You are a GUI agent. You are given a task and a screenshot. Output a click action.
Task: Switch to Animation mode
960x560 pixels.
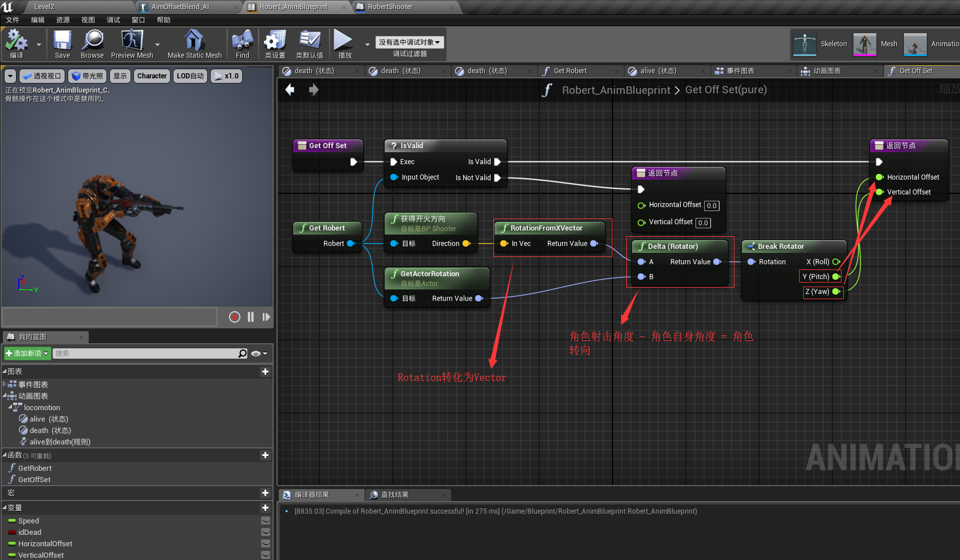pyautogui.click(x=931, y=44)
